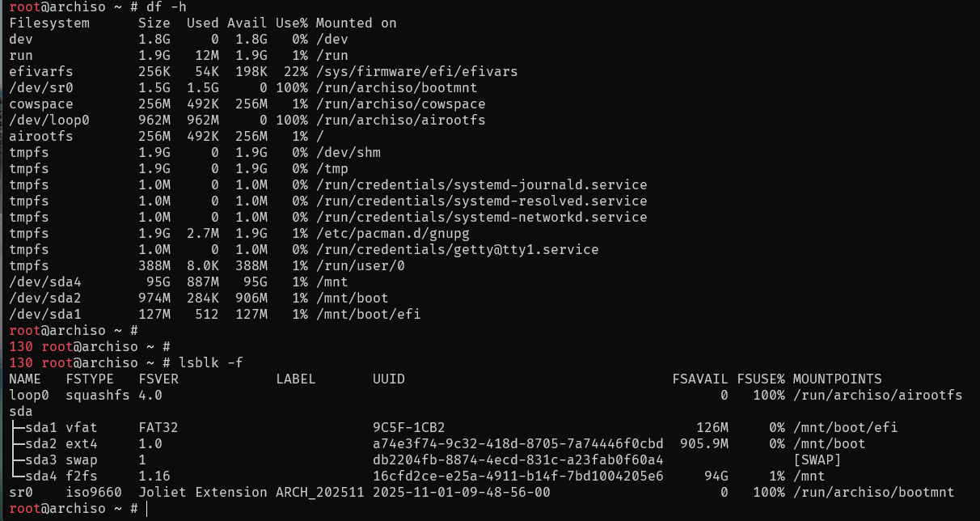Click the /sys/firmware/efi/efivars mount path
Screen dimensions: 980x521
pyautogui.click(x=416, y=71)
